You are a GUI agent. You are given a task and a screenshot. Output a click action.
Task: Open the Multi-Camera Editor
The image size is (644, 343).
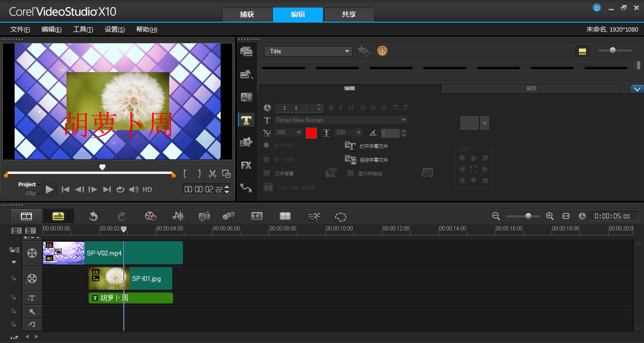pyautogui.click(x=285, y=216)
